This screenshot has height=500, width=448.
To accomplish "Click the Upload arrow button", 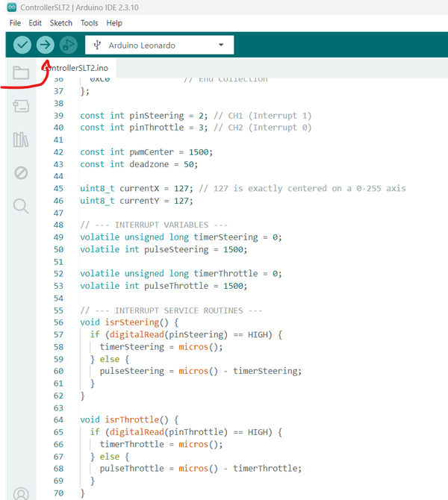I will coord(45,45).
